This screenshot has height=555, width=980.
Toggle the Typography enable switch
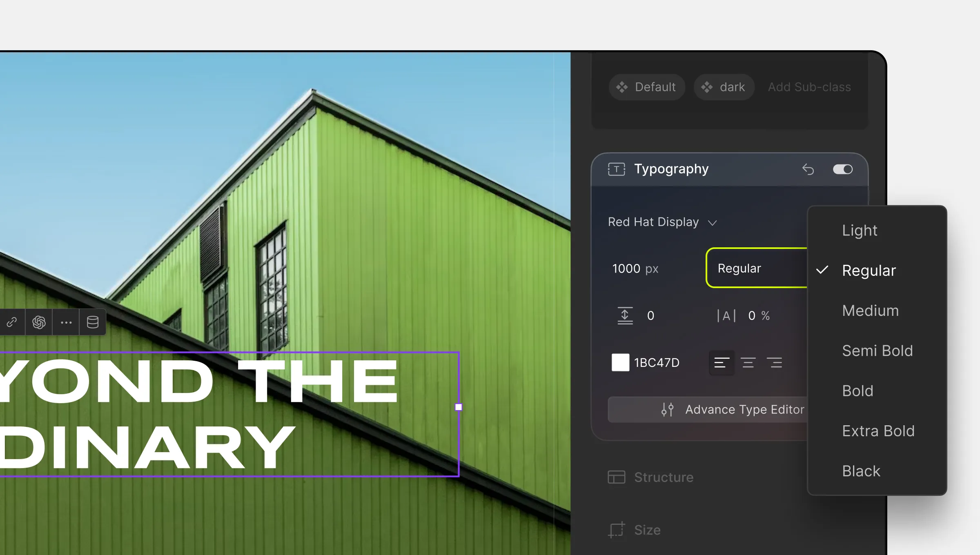pyautogui.click(x=843, y=169)
